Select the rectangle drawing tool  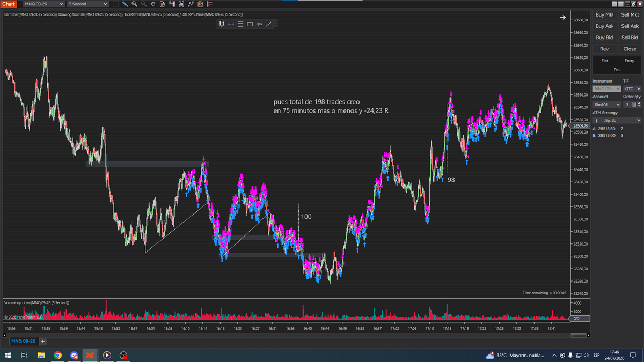(250, 24)
